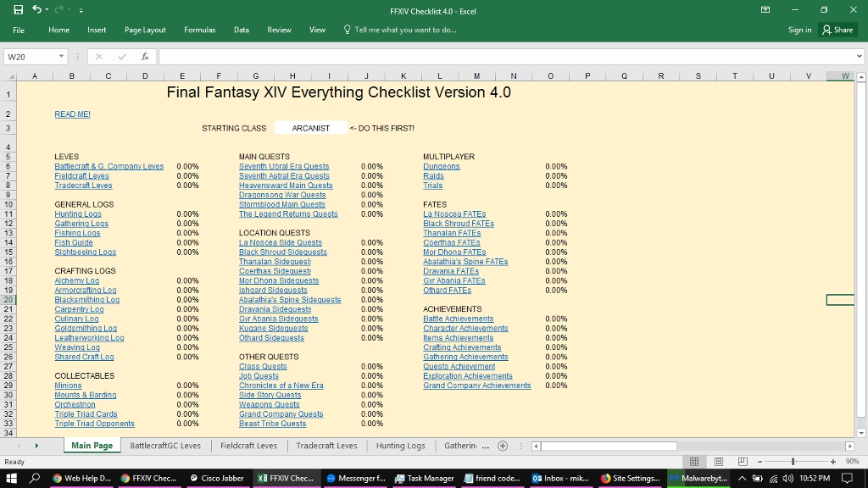Open the Customize Quick Access Toolbar menu

point(81,9)
